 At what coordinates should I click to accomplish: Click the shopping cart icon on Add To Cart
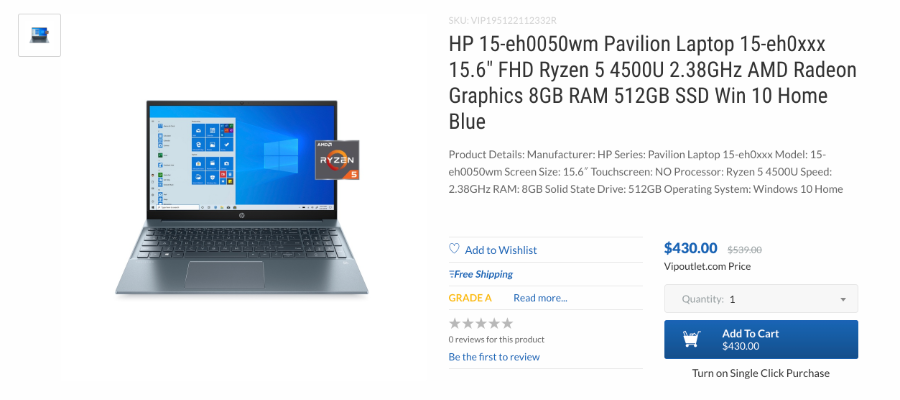pos(692,339)
